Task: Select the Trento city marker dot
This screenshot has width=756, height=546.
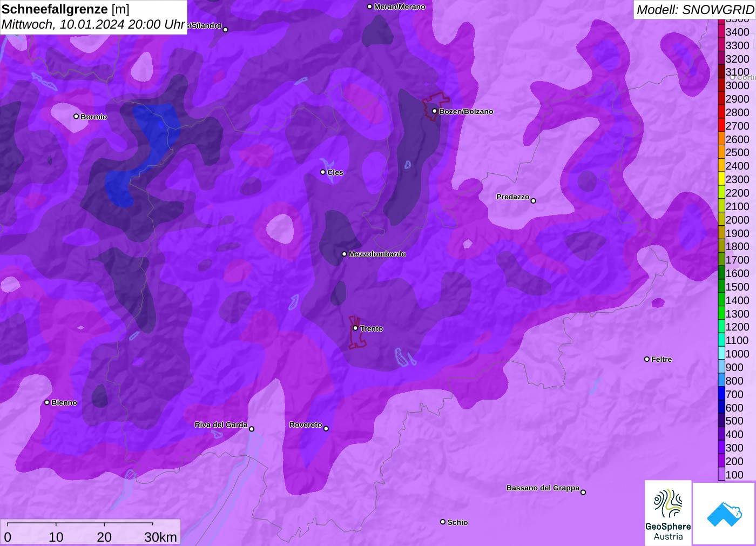Action: click(x=355, y=328)
